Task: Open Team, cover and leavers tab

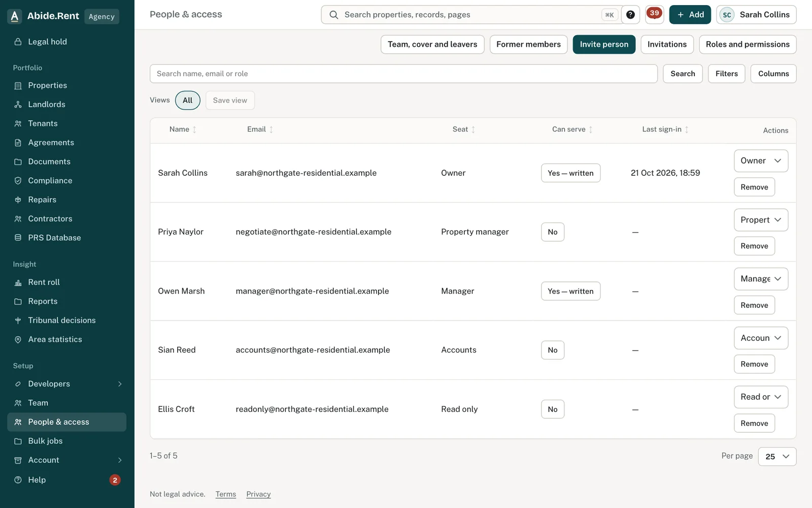Action: tap(432, 44)
